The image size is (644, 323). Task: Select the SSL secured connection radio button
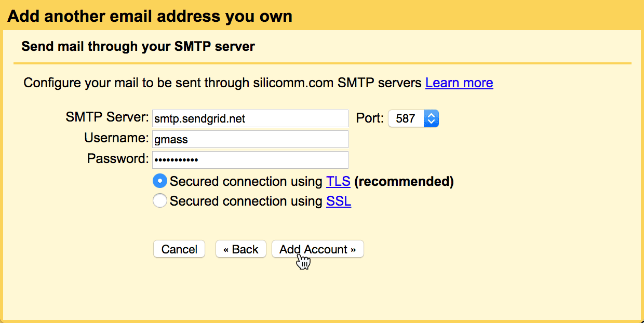160,201
